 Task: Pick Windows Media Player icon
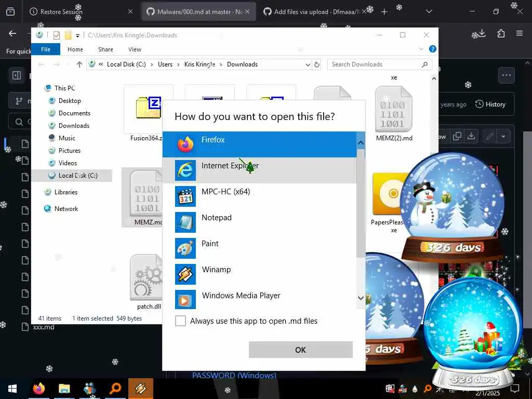[x=185, y=299]
